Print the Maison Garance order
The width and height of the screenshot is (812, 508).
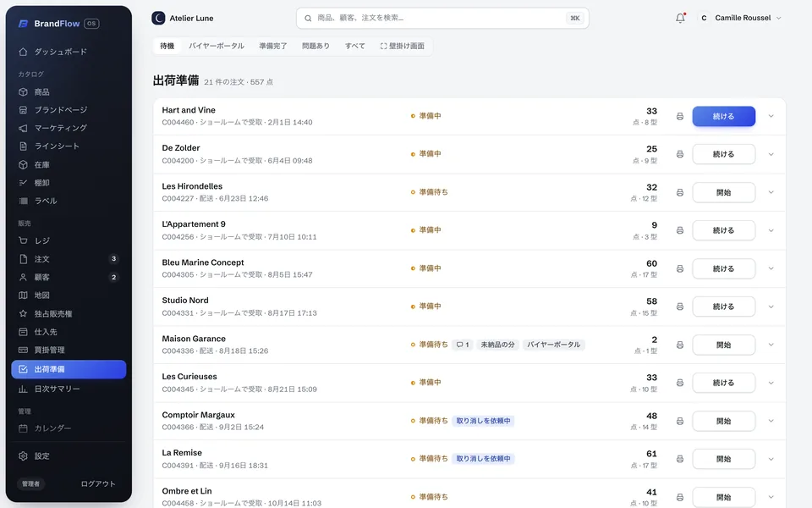(x=680, y=345)
